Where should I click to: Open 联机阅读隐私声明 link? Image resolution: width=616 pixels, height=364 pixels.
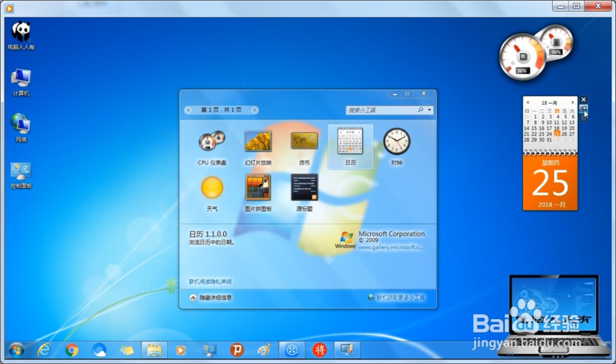210,281
